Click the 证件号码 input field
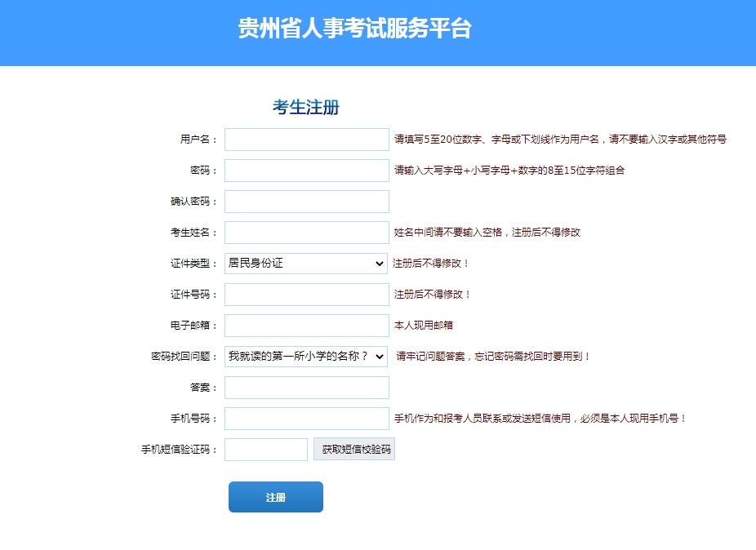The height and width of the screenshot is (550, 756). tap(307, 295)
